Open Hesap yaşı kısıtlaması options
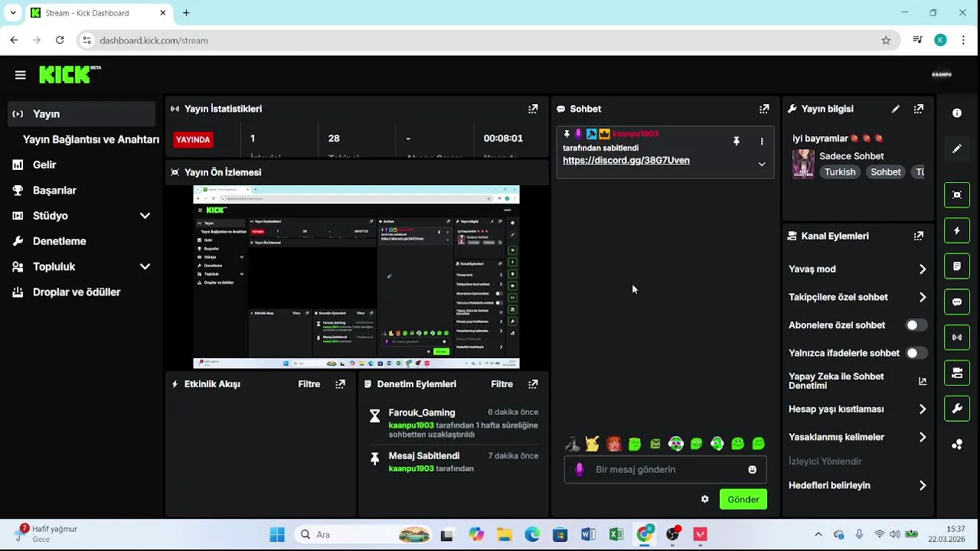 click(857, 409)
